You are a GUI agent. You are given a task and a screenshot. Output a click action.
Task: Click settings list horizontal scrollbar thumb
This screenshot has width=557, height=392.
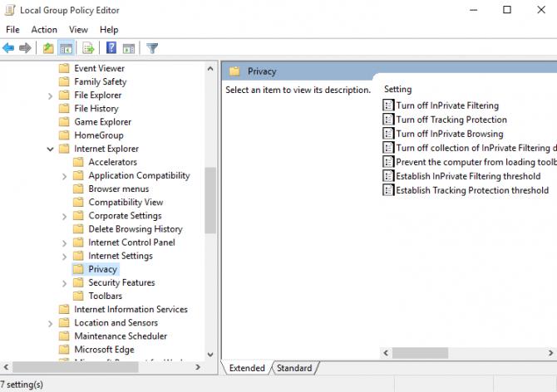420,353
